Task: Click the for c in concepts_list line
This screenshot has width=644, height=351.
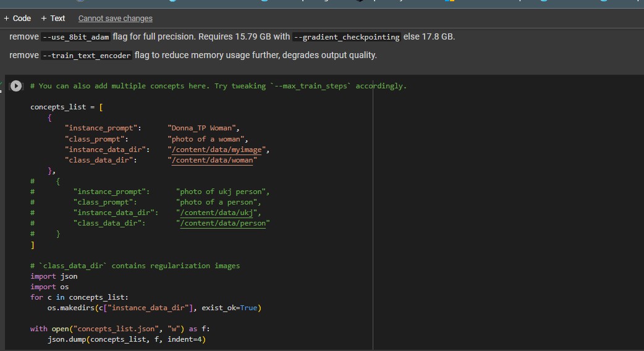Action: 79,297
